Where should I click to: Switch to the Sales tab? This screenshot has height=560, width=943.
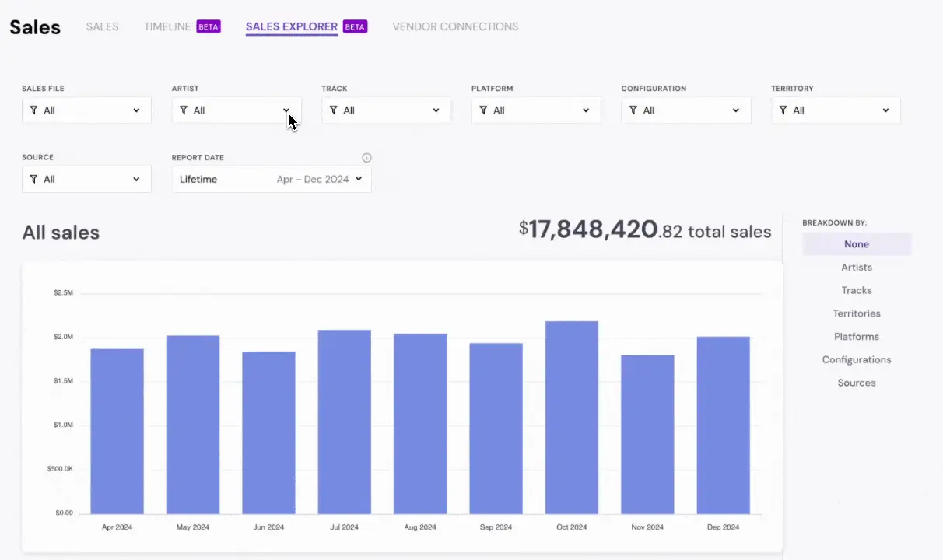[x=102, y=26]
